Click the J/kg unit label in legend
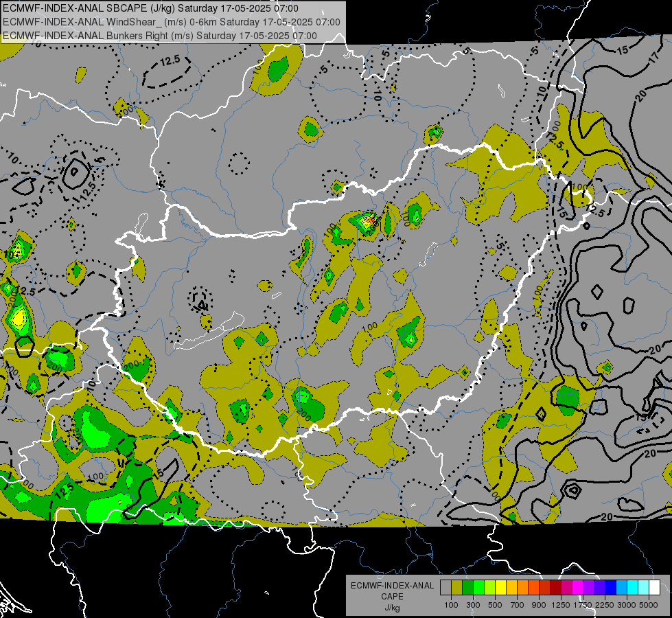Image resolution: width=672 pixels, height=618 pixels. pyautogui.click(x=392, y=608)
